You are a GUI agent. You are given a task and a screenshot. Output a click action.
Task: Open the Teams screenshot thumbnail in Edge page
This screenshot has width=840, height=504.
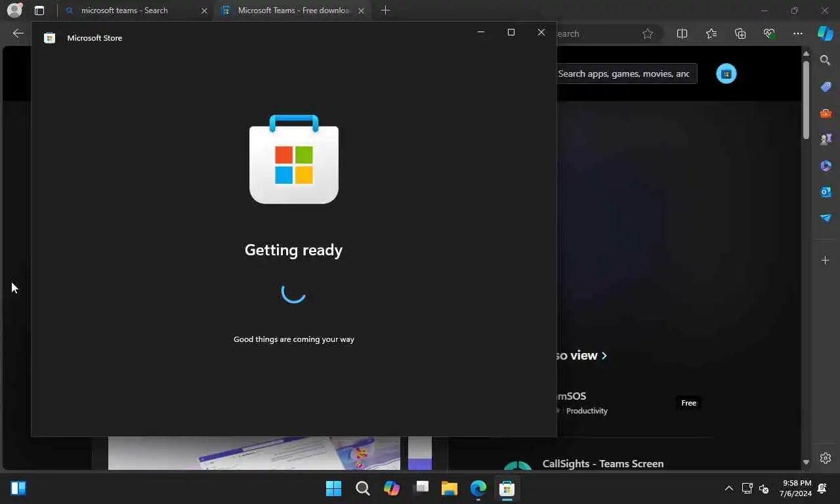point(254,453)
